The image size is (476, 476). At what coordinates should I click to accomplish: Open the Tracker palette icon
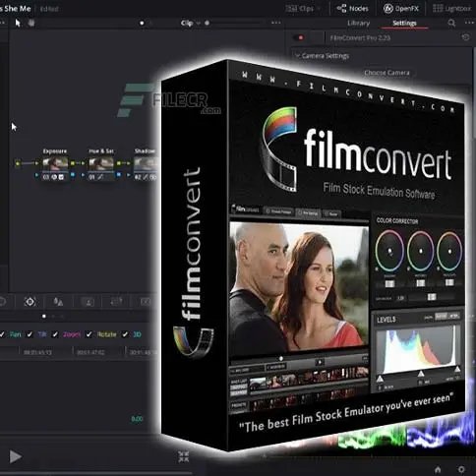[30, 302]
